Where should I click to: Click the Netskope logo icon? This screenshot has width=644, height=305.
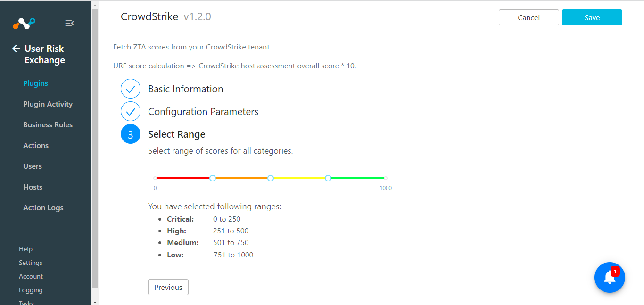[x=24, y=23]
